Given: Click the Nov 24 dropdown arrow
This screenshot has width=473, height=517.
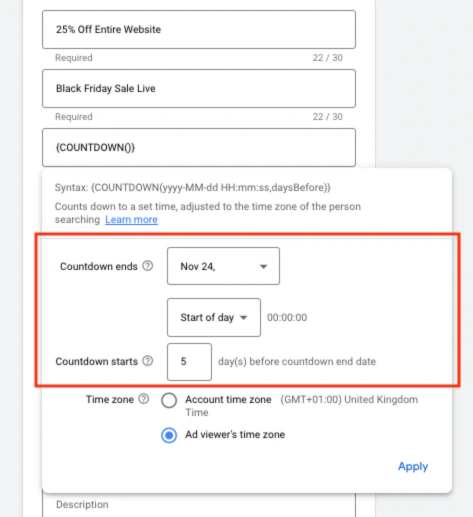Looking at the screenshot, I should 264,267.
